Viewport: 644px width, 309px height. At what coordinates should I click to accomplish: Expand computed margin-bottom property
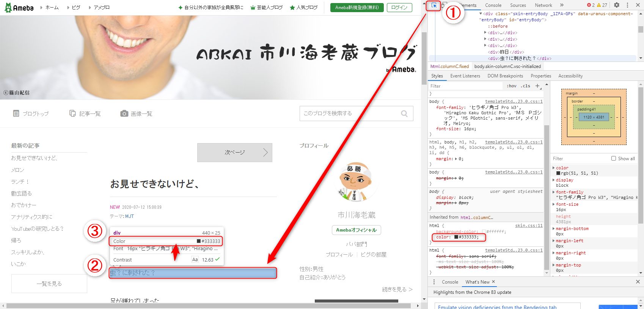(x=554, y=229)
